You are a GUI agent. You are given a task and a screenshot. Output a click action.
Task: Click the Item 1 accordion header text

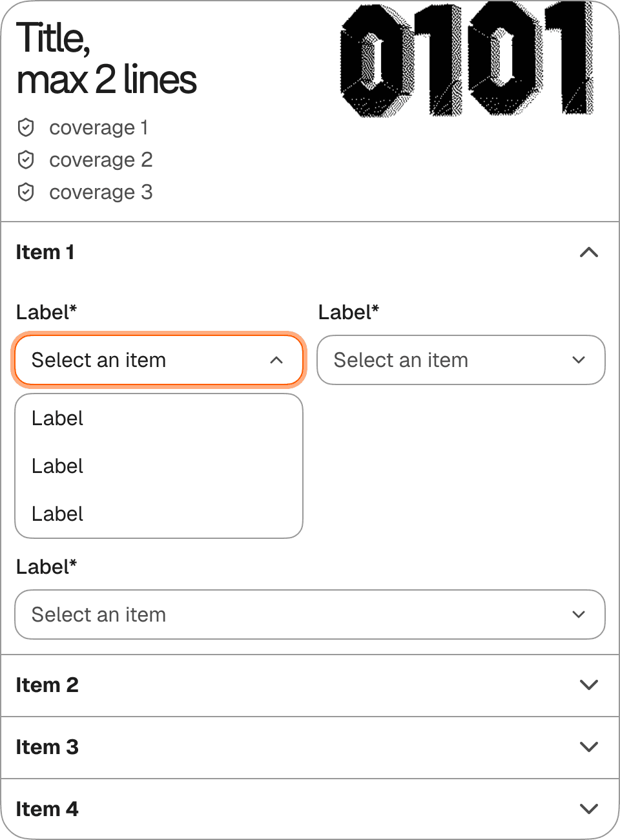tap(45, 253)
